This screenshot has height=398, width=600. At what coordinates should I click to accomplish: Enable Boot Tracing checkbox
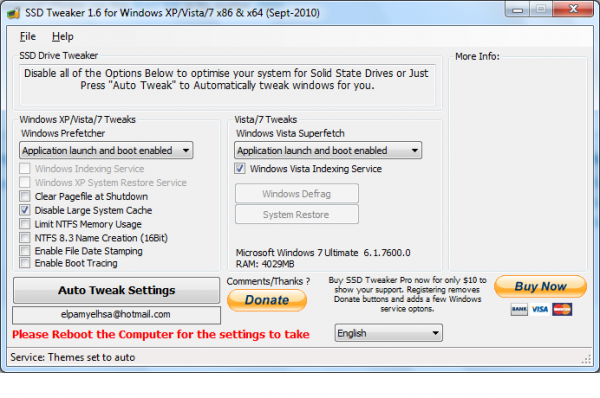25,263
